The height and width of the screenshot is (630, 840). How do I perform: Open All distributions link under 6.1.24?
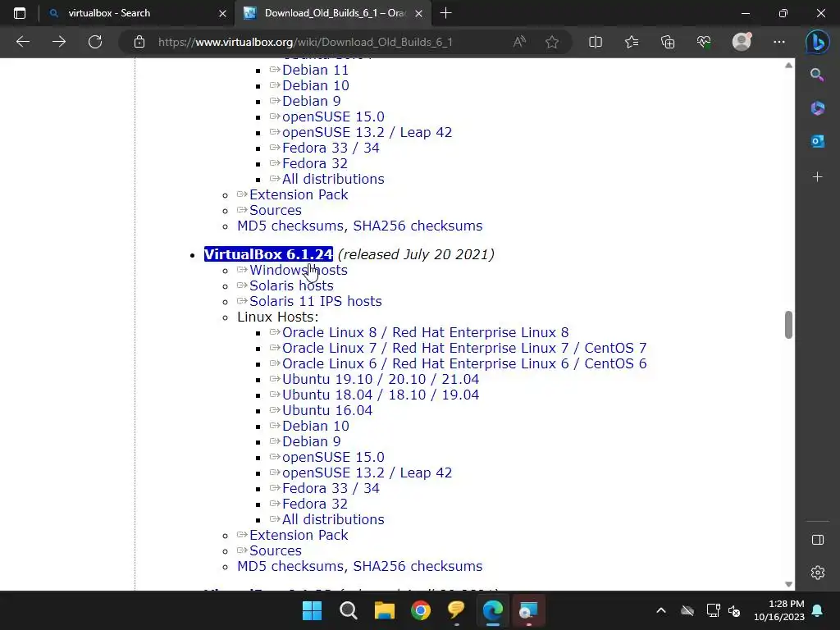[333, 519]
